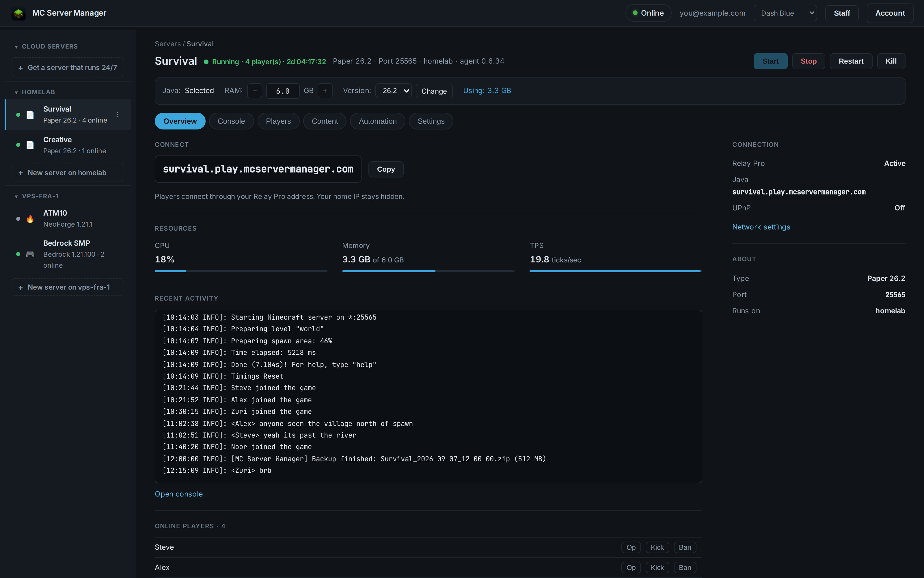Copy the server connect address
The width and height of the screenshot is (924, 578).
point(386,169)
